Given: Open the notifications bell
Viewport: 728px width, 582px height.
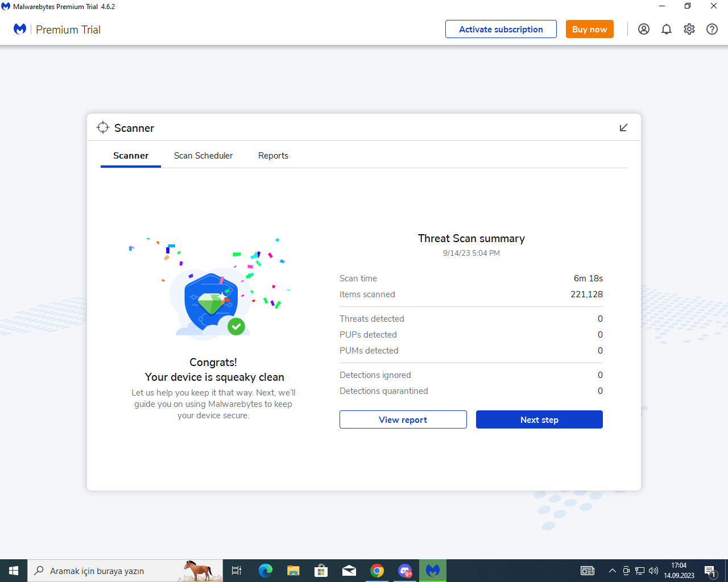Looking at the screenshot, I should (x=667, y=29).
